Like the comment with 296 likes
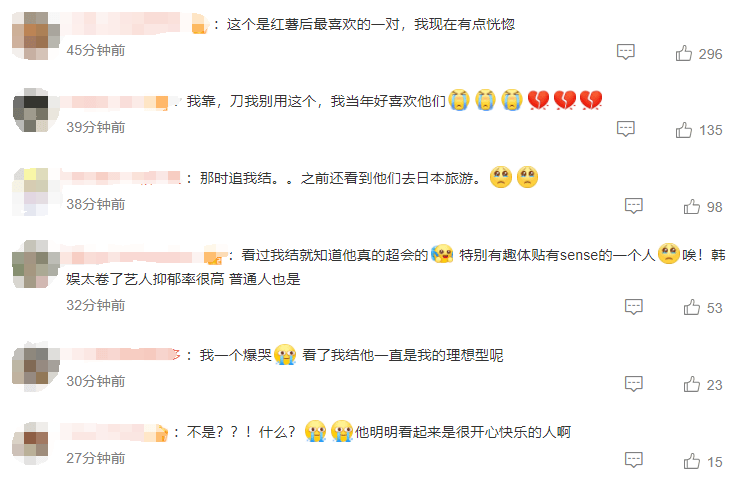Image resolution: width=738 pixels, height=483 pixels. (683, 53)
